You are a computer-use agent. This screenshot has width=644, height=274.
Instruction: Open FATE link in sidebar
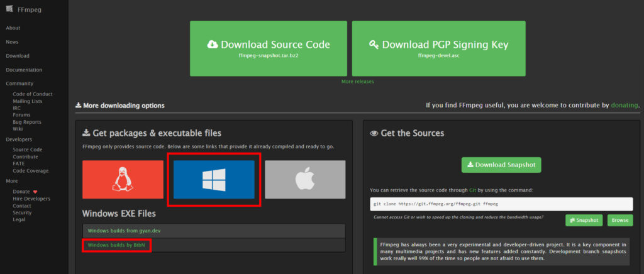[18, 163]
